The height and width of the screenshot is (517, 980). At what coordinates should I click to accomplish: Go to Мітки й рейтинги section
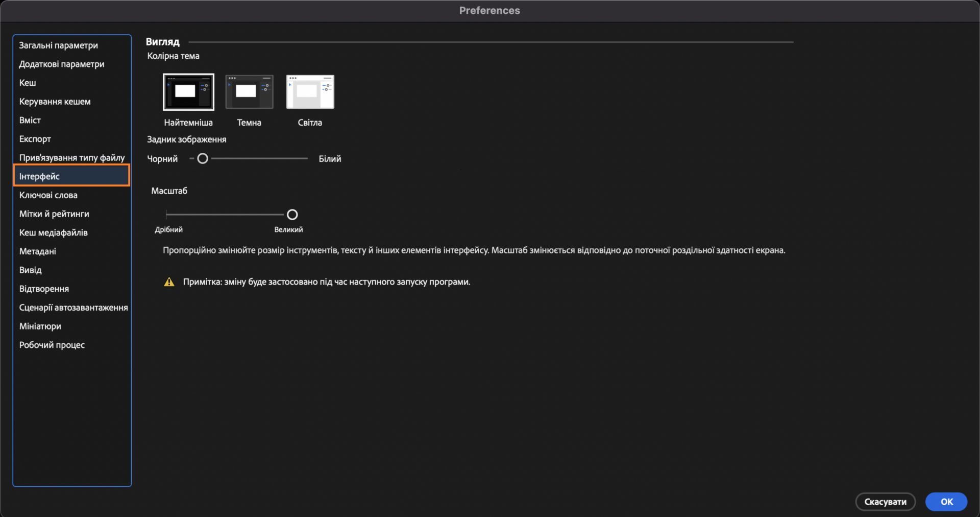click(x=72, y=214)
